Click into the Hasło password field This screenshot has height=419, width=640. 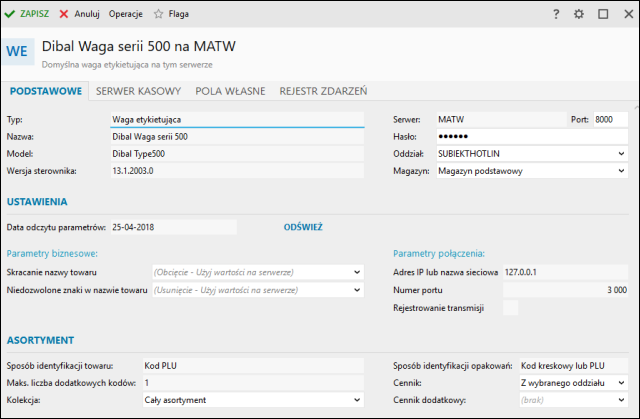point(528,136)
